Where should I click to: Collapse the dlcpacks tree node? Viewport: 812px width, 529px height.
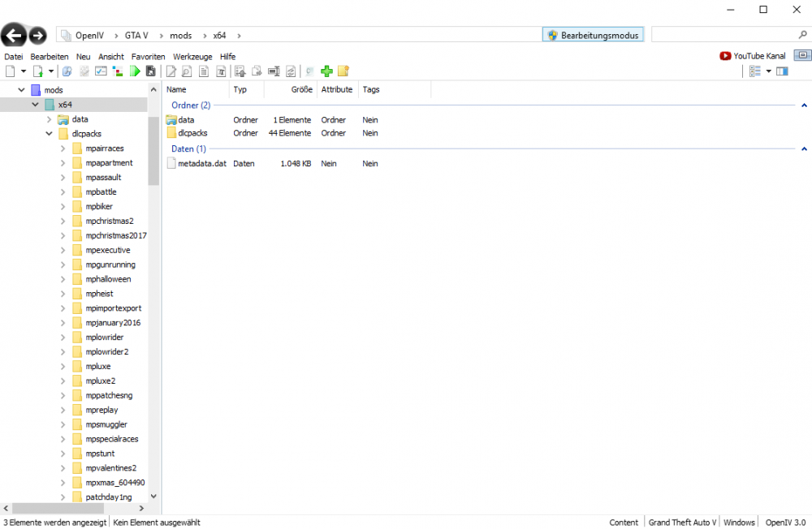coord(48,133)
